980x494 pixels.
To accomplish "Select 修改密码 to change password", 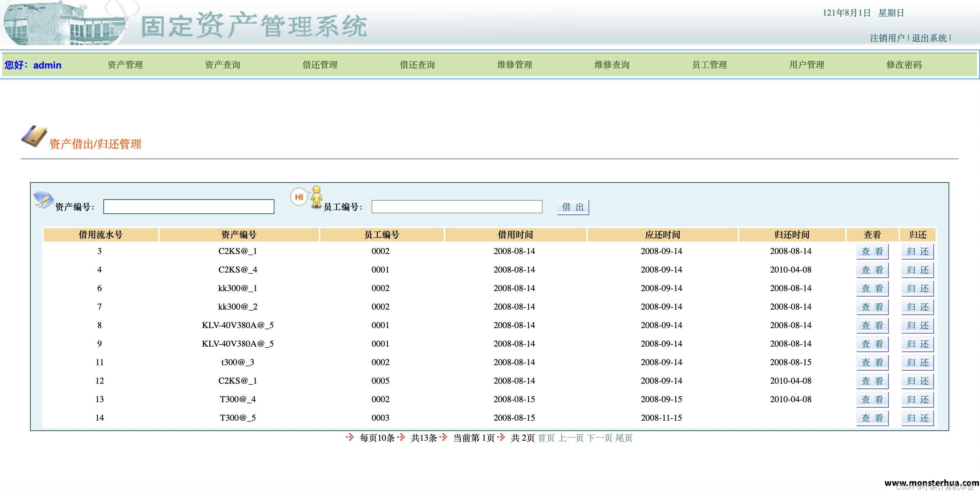I will pos(905,65).
